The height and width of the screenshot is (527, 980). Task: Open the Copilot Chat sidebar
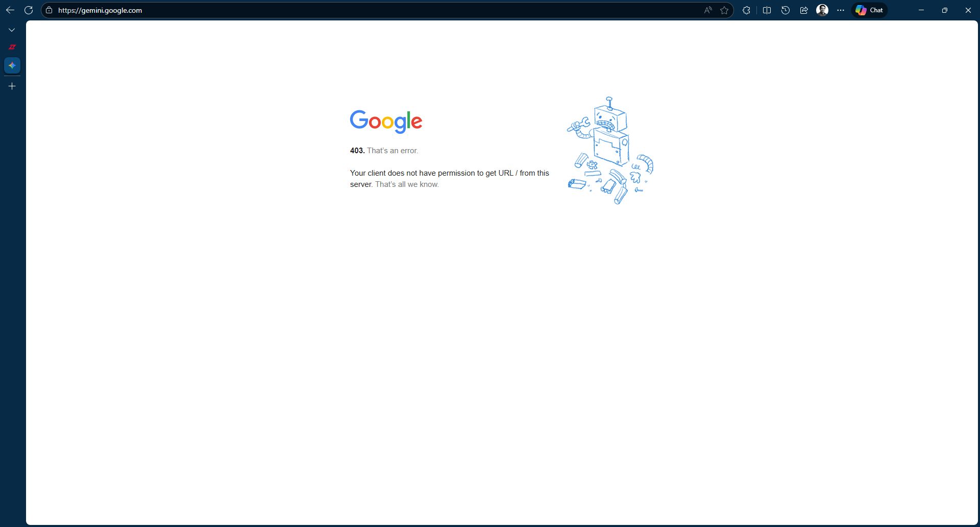pyautogui.click(x=869, y=10)
